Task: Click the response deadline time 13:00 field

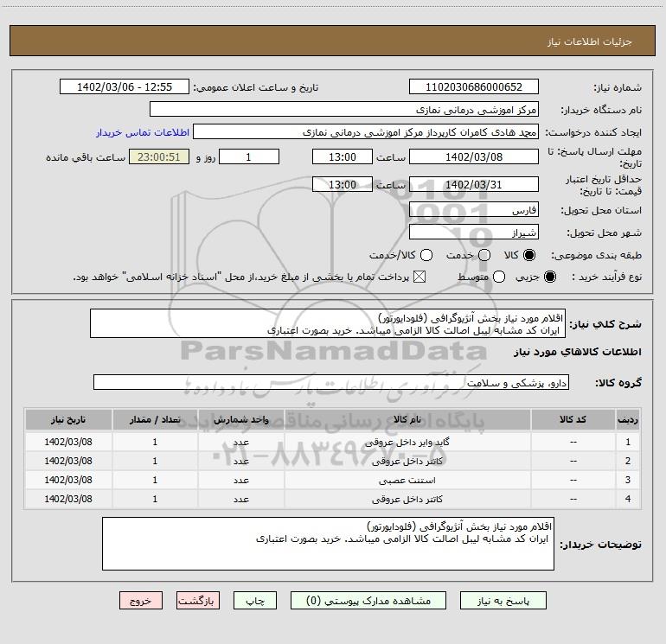Action: [343, 156]
